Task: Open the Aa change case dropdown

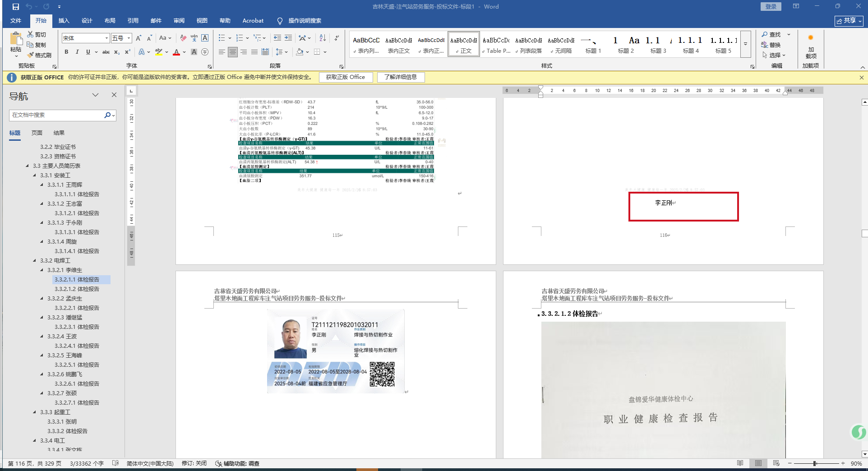Action: pyautogui.click(x=165, y=38)
